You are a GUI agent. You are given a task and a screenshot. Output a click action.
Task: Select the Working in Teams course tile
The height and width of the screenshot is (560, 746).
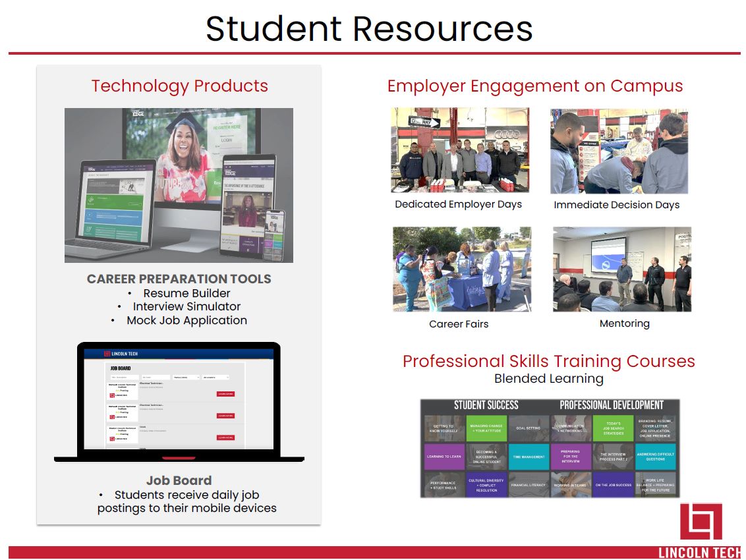[571, 484]
